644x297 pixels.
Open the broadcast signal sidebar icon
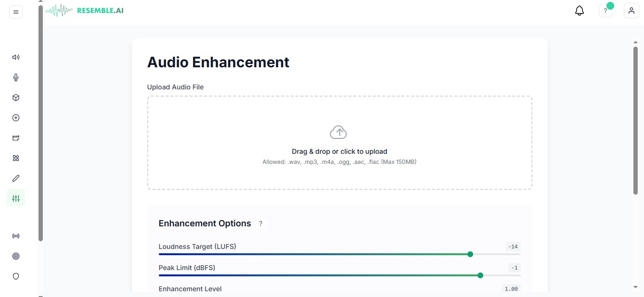click(16, 236)
